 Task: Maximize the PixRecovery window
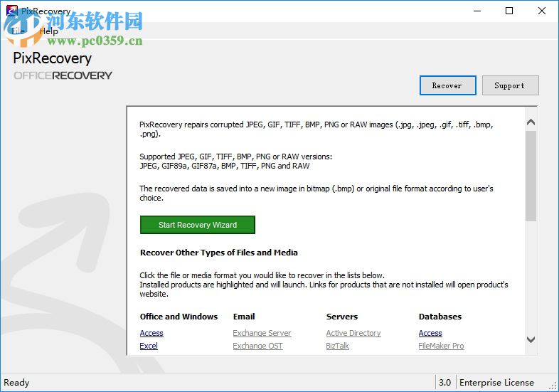[509, 11]
